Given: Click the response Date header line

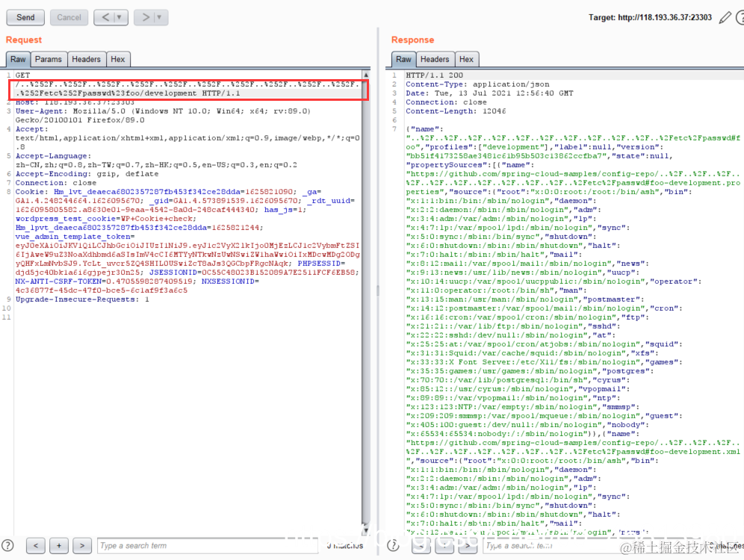Looking at the screenshot, I should coord(489,93).
